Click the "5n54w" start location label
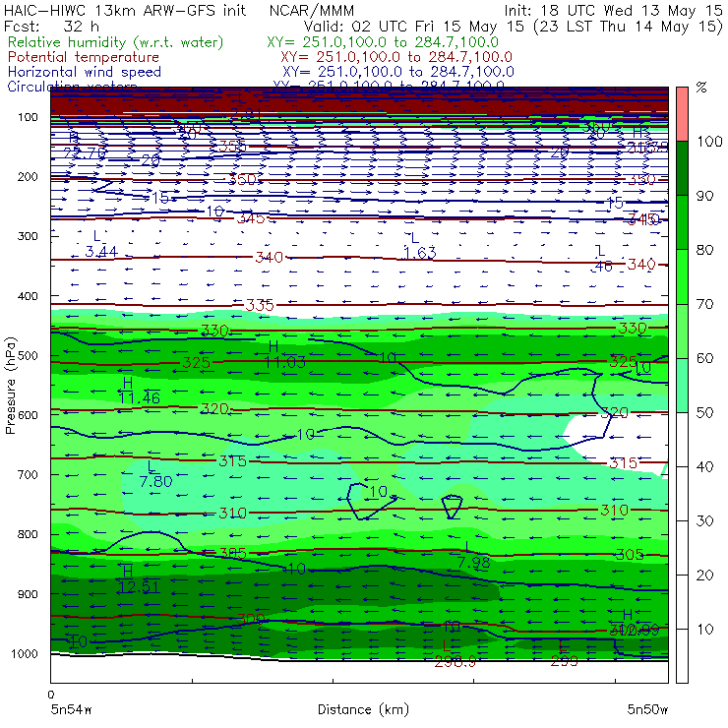The height and width of the screenshot is (728, 728). tap(72, 709)
